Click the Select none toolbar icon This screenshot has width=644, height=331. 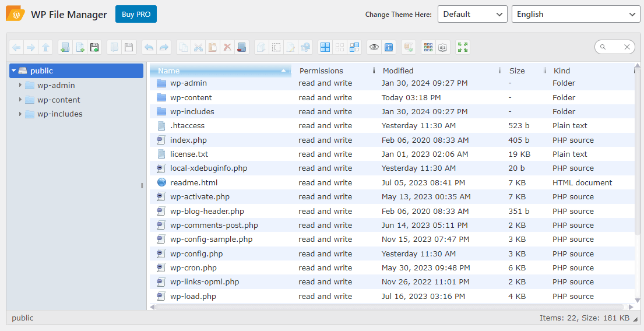[x=340, y=48]
